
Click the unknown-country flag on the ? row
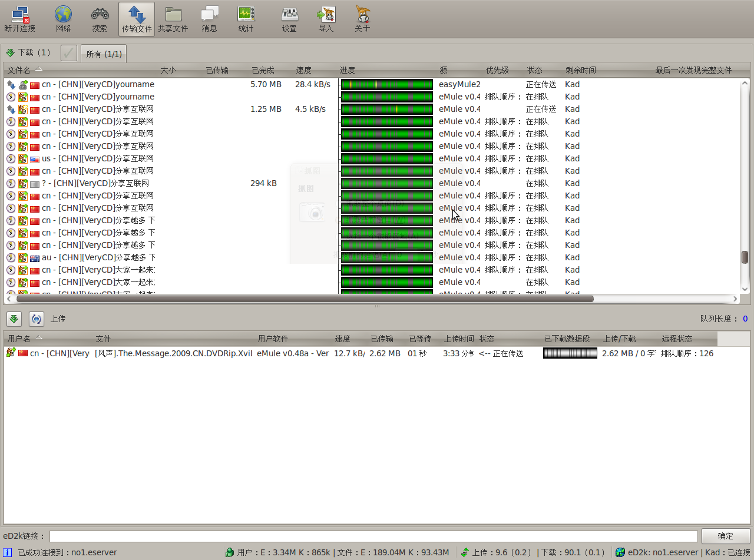tap(35, 184)
